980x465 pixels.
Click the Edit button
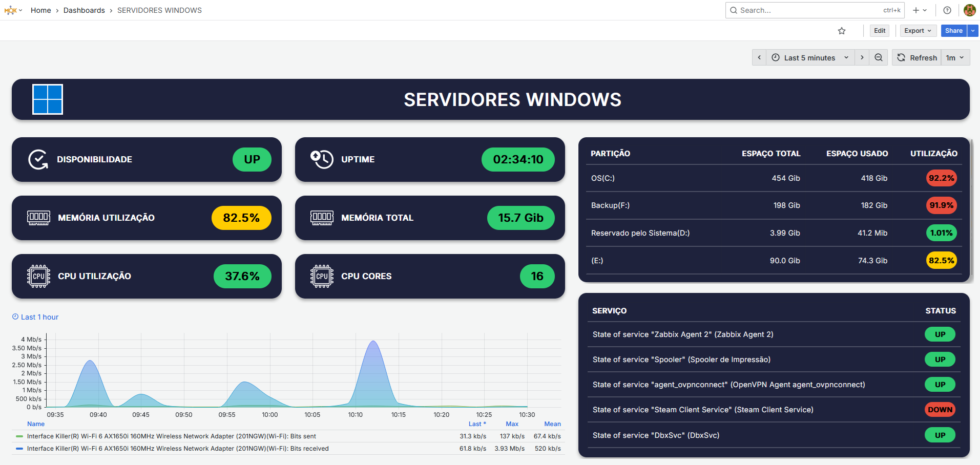879,31
